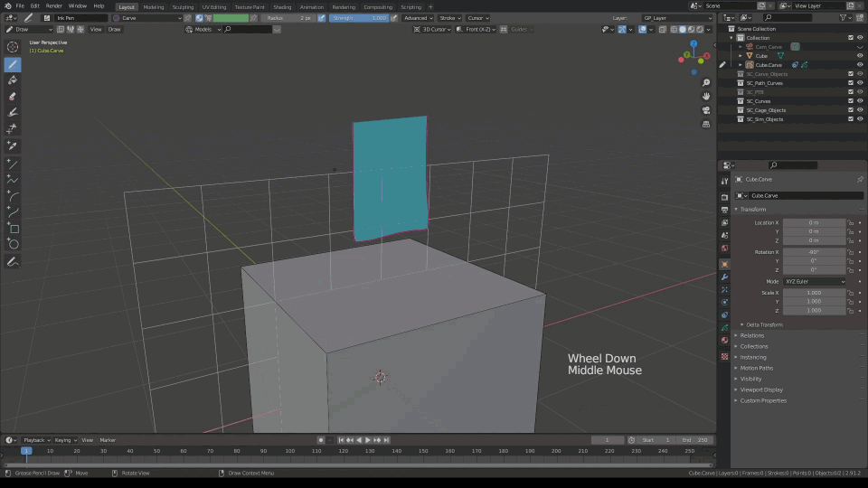Image resolution: width=868 pixels, height=488 pixels.
Task: Open the Advanced brush settings popover
Action: coord(418,18)
